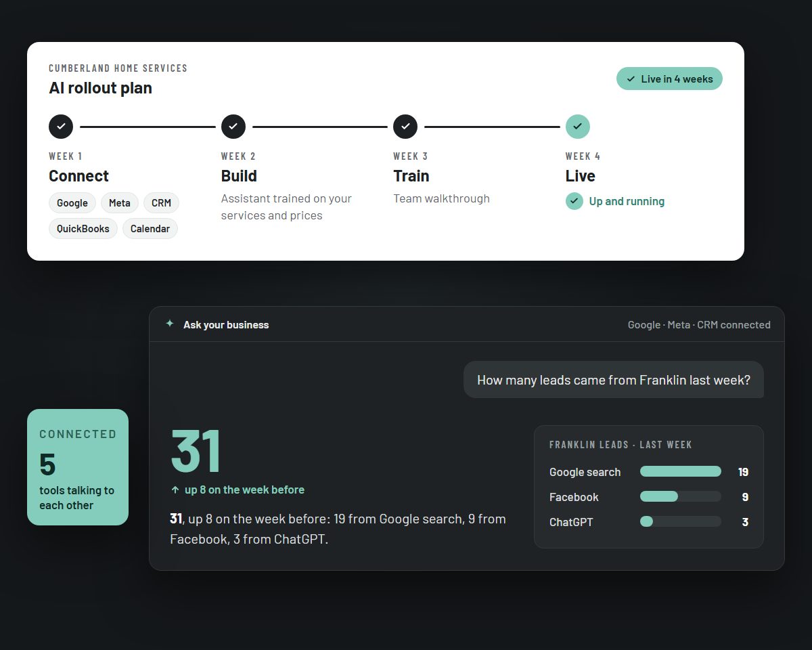Click the Team walkthrough description
This screenshot has height=650, width=812.
[x=441, y=198]
